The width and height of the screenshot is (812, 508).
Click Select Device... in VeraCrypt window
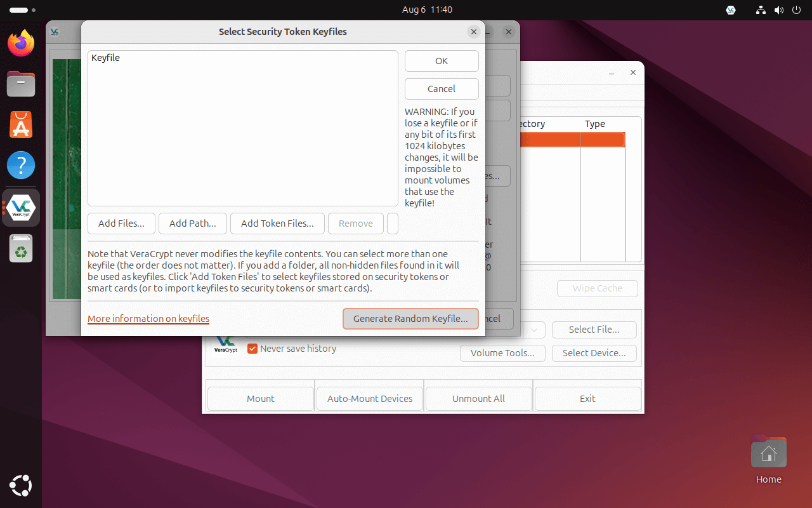594,353
